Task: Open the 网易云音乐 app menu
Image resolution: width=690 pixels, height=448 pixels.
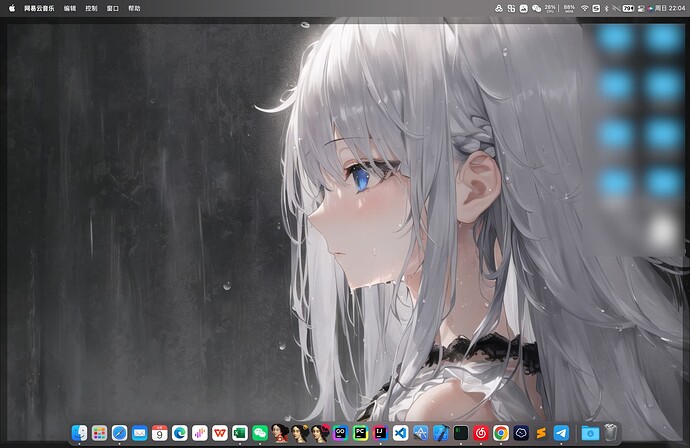Action: pos(39,8)
